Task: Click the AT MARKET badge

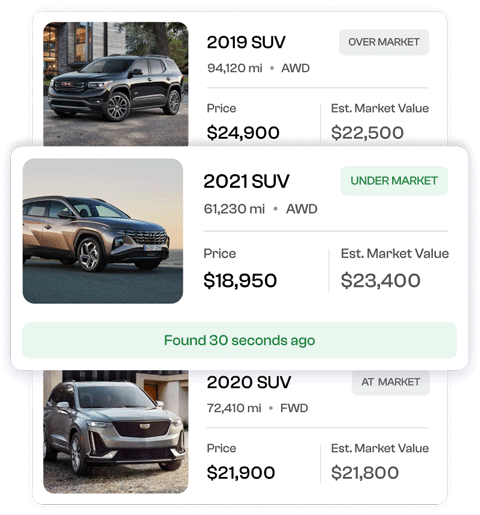Action: 391,382
